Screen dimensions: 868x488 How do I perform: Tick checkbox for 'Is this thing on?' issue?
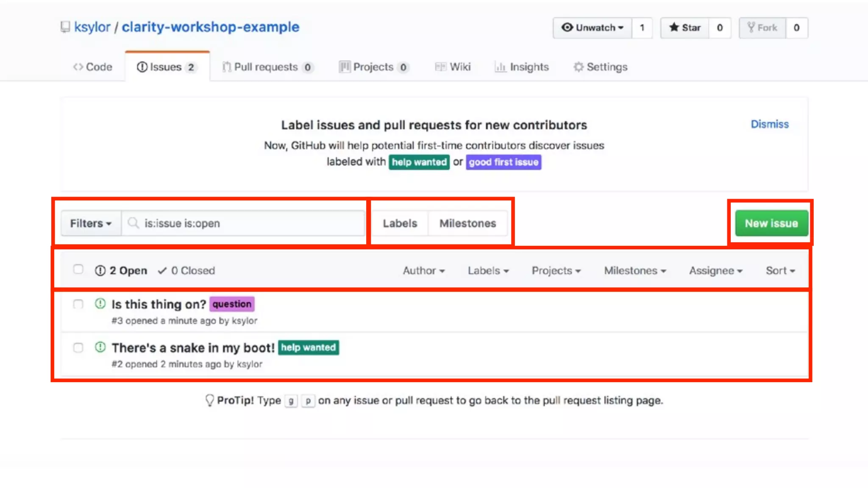78,304
